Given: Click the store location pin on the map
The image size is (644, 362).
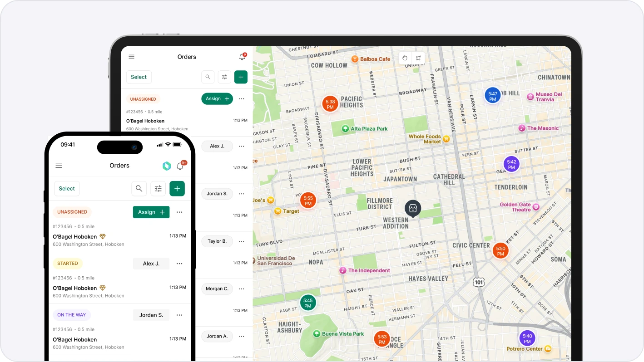Looking at the screenshot, I should coord(413,209).
